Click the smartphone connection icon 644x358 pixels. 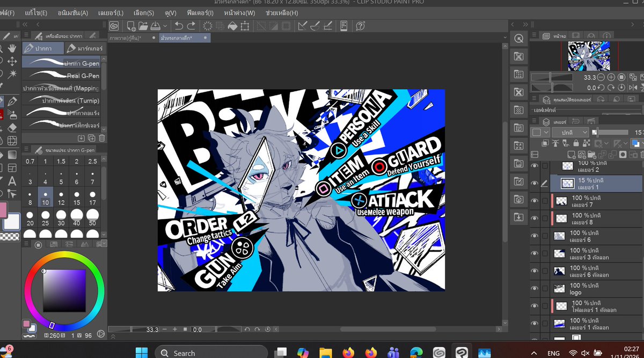pos(344,26)
